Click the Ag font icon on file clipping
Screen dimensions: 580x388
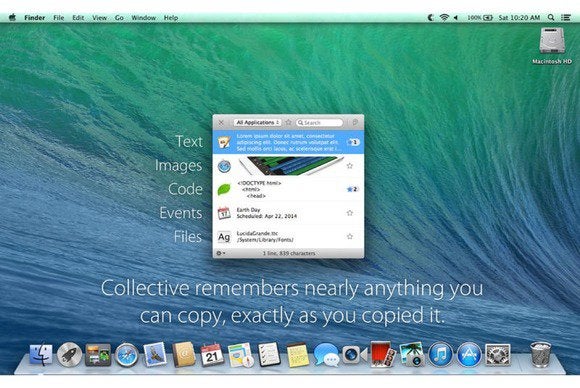click(x=224, y=237)
